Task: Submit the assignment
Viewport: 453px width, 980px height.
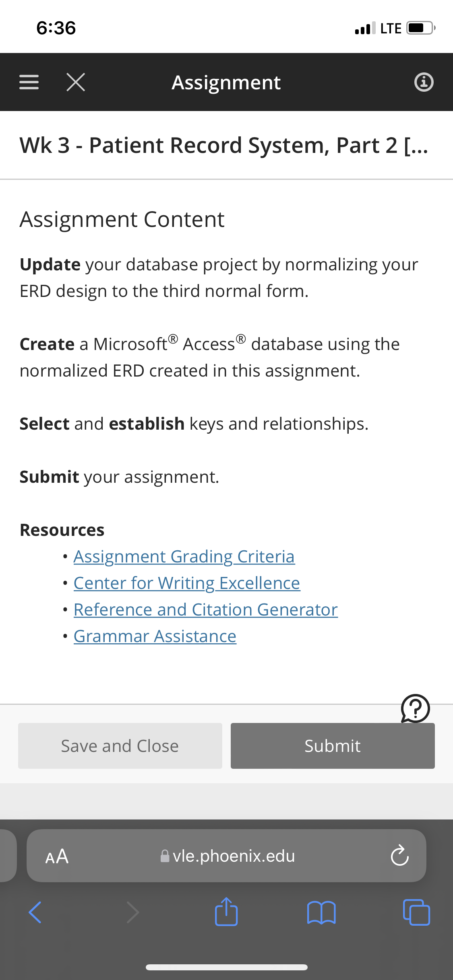Action: click(x=333, y=746)
